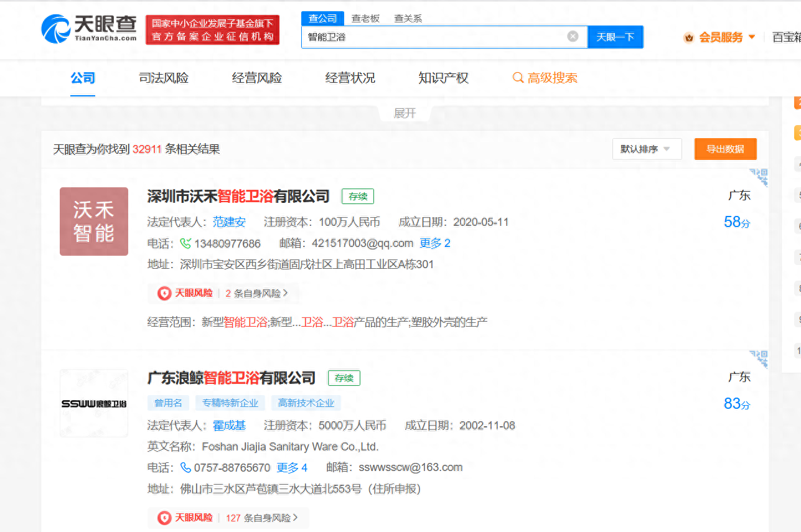Expand the 会员服务 dropdown
This screenshot has height=532, width=801.
click(x=752, y=37)
